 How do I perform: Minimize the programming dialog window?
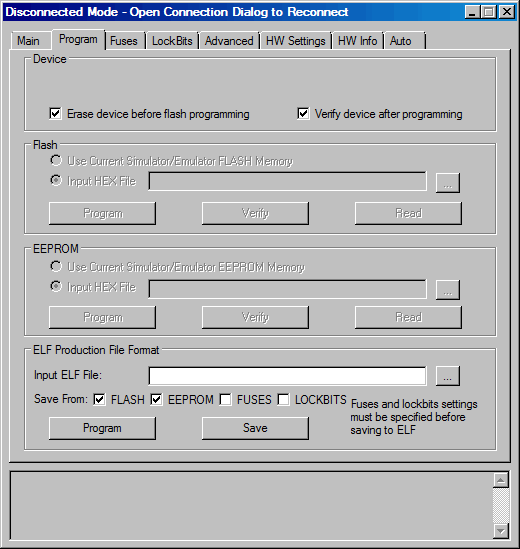(472, 12)
